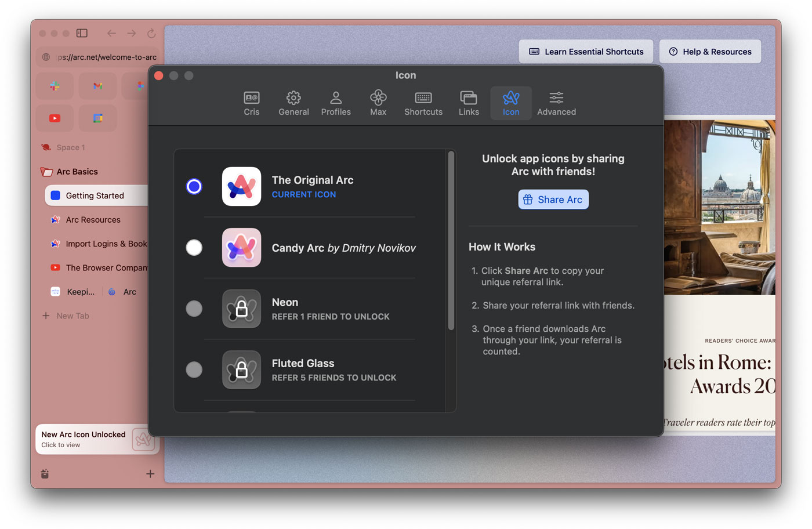The height and width of the screenshot is (529, 812).
Task: Open Help & Resources in browser window
Action: click(710, 52)
